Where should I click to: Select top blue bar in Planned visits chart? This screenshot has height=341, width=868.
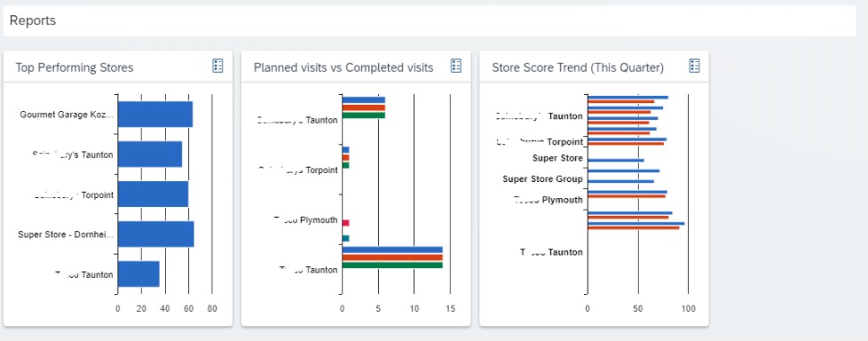pos(364,100)
